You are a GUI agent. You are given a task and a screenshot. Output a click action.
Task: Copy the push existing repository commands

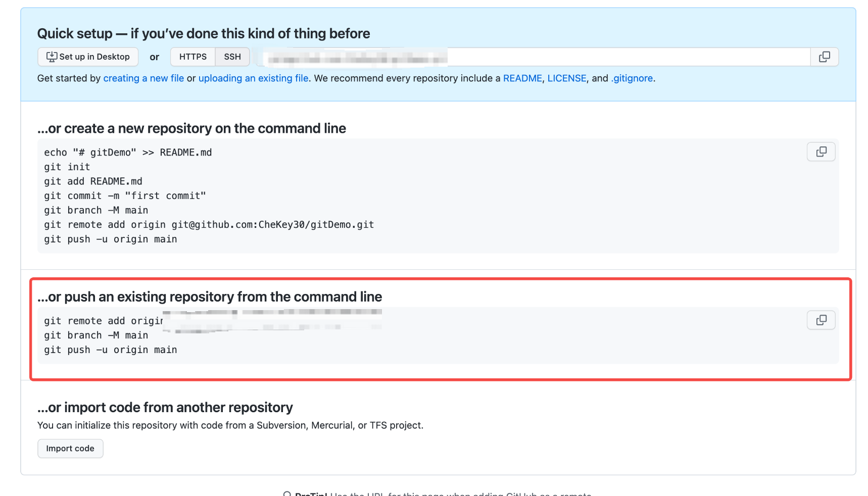[821, 320]
